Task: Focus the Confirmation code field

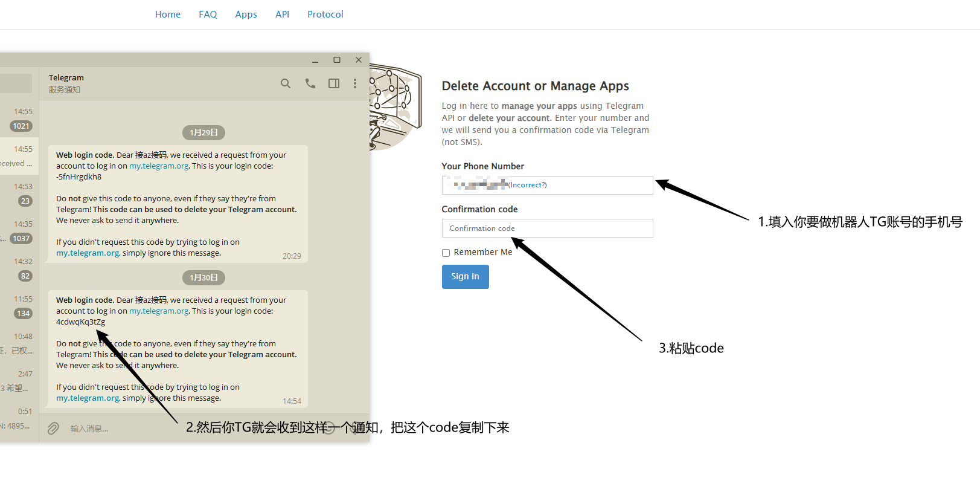Action: click(547, 228)
